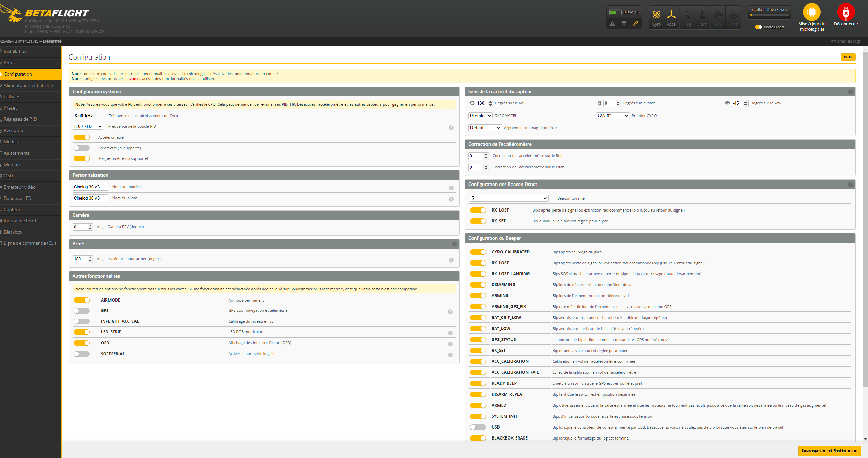This screenshot has height=458, width=868.
Task: Click help icon next to GPS feature
Action: (450, 311)
